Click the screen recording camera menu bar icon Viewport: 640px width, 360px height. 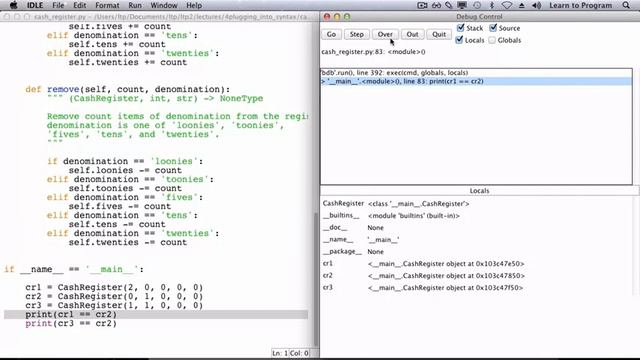tap(422, 5)
